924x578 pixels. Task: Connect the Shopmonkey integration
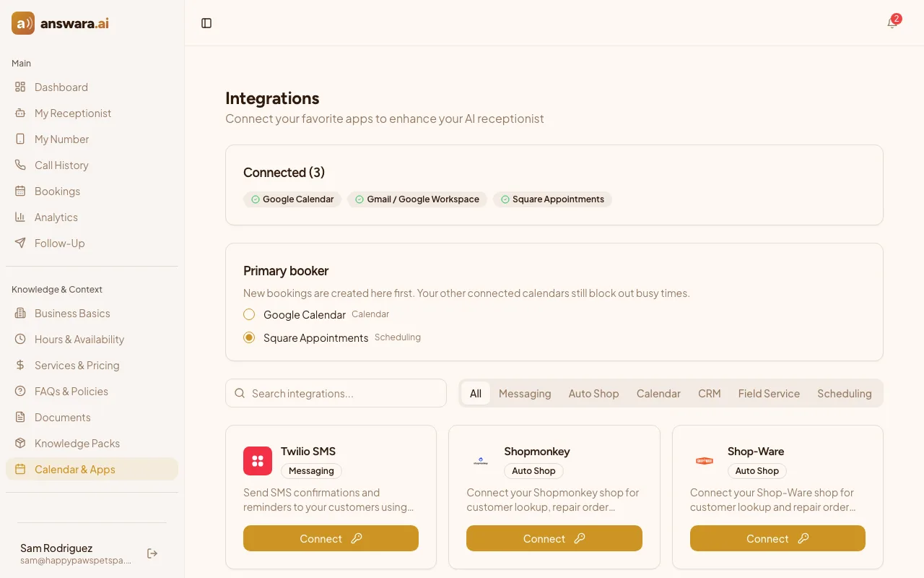point(554,538)
